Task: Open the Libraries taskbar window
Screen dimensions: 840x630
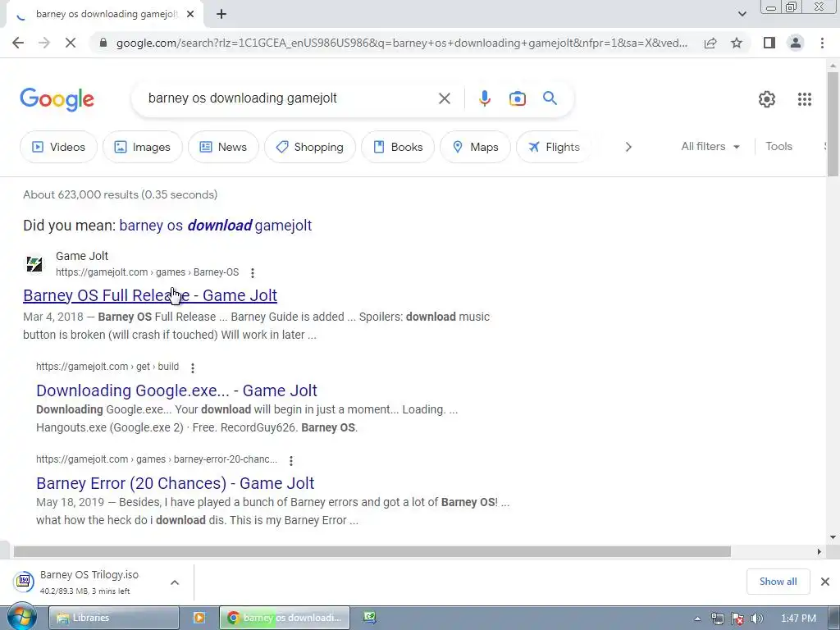Action: pos(113,618)
